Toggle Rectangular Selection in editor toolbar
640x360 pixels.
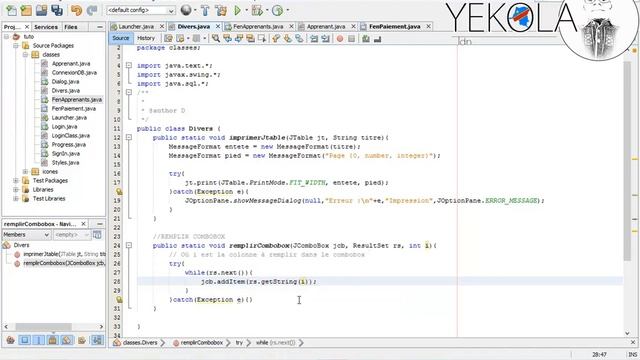click(262, 38)
